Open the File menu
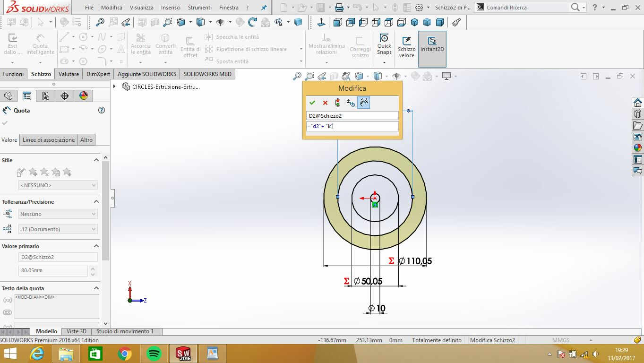 click(89, 8)
